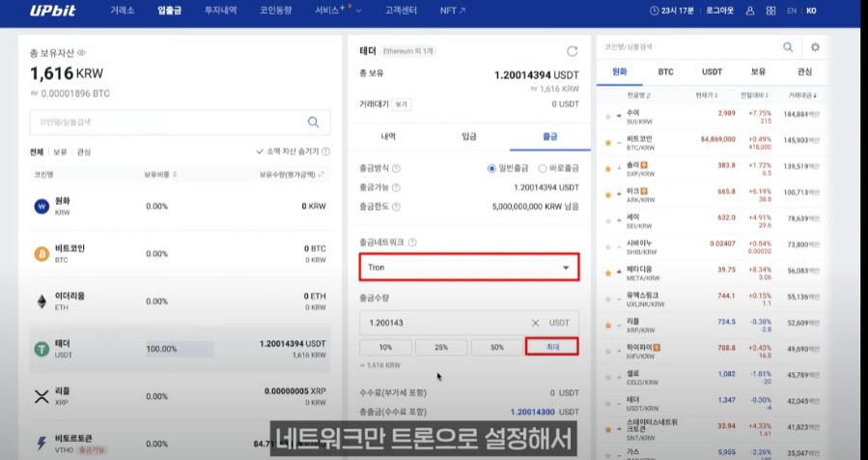
Task: Click 로그아웃 link
Action: click(719, 11)
